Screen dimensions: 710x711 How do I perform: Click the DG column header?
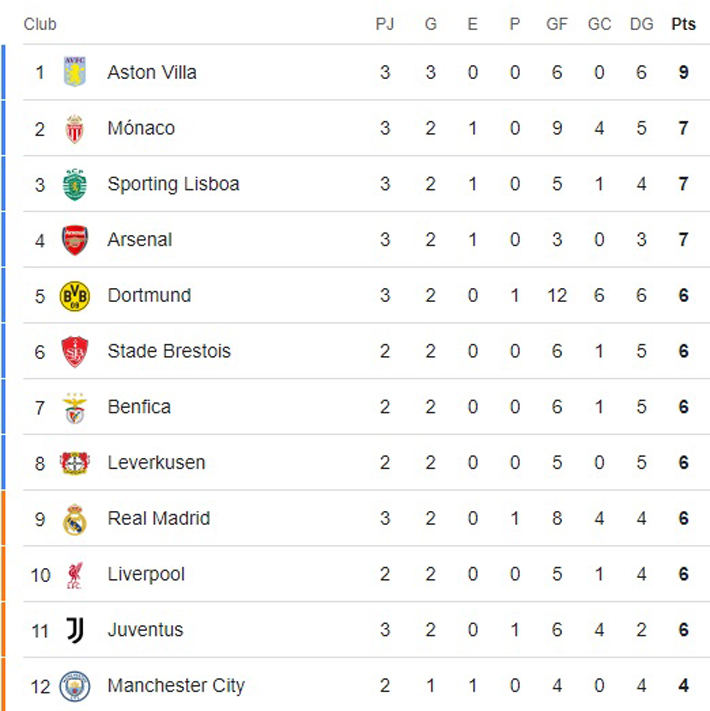click(x=641, y=24)
